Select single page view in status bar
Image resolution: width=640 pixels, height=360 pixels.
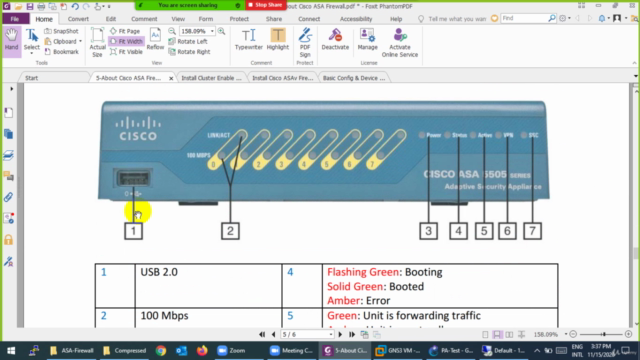click(x=485, y=334)
